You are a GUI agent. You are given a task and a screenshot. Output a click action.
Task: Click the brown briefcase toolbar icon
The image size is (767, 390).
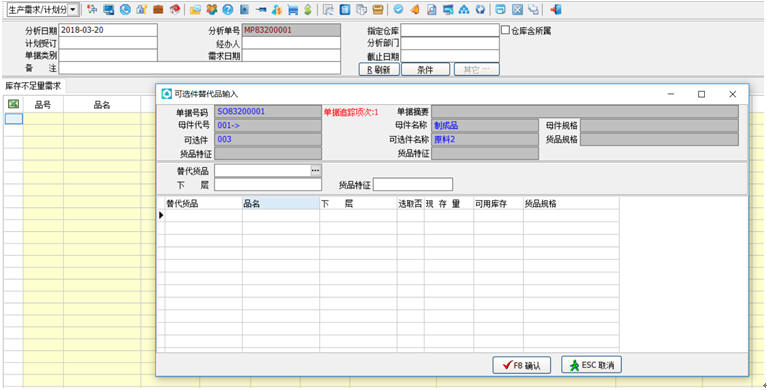click(x=158, y=9)
